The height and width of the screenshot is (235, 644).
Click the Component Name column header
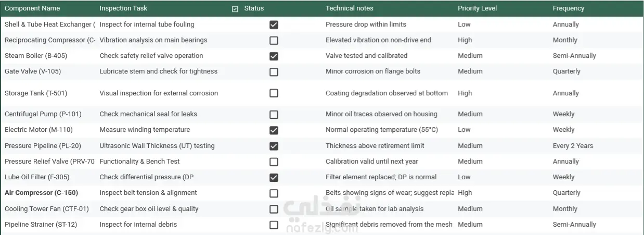(32, 8)
